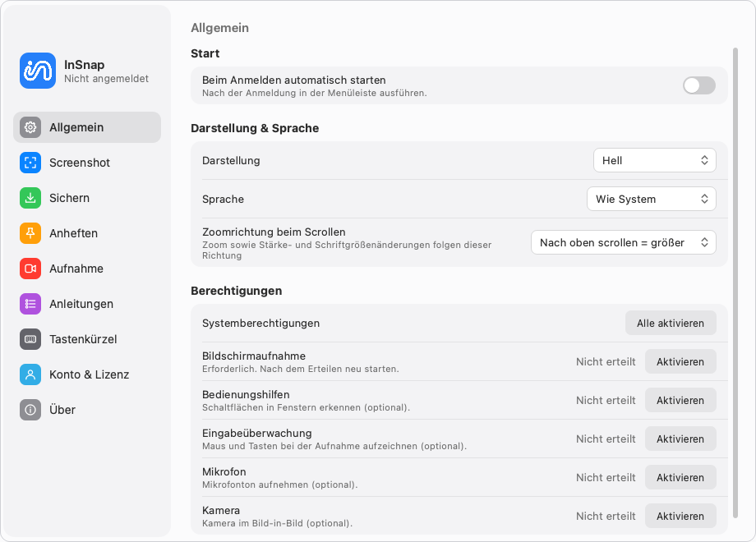Click the orange Anheften pin icon

(30, 233)
